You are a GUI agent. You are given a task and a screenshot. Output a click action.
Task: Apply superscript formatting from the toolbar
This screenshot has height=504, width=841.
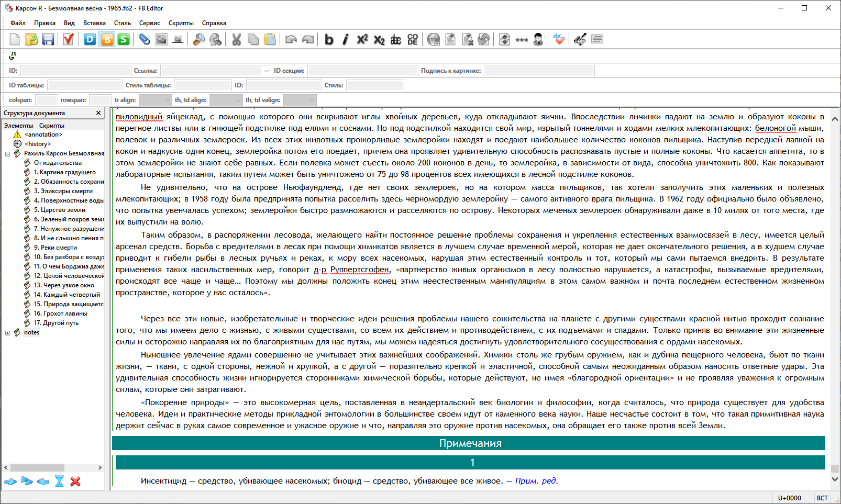[x=362, y=39]
